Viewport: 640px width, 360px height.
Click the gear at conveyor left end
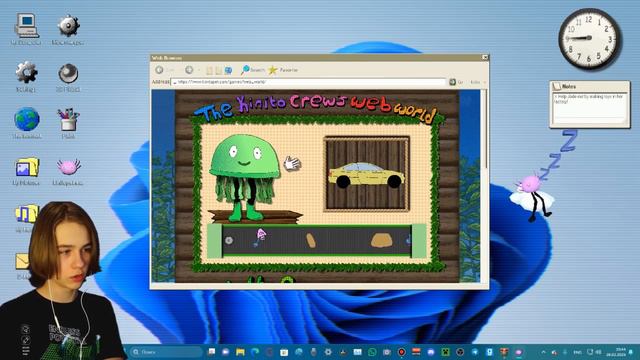(x=229, y=240)
